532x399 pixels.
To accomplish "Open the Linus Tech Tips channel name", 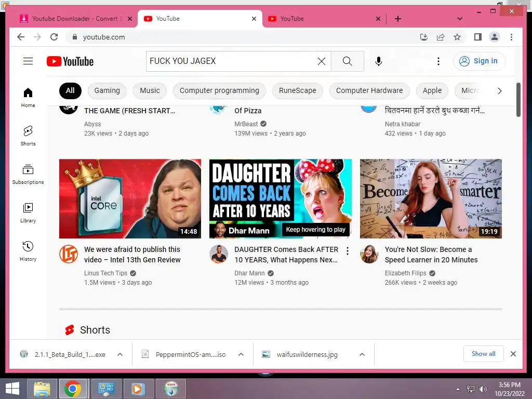I will pos(105,273).
